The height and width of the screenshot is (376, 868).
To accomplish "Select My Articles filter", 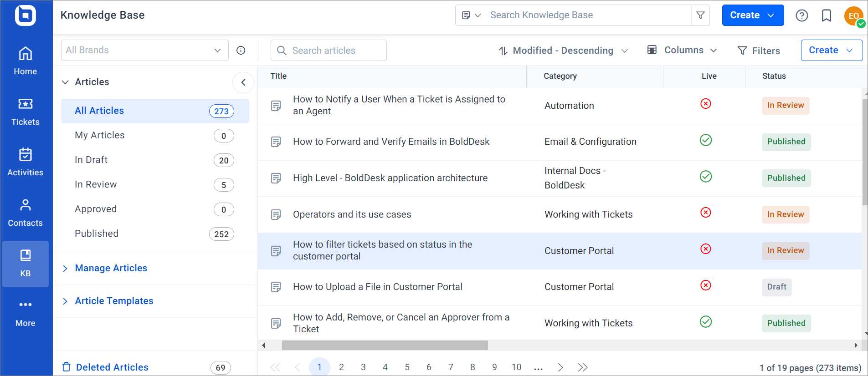I will pyautogui.click(x=155, y=136).
